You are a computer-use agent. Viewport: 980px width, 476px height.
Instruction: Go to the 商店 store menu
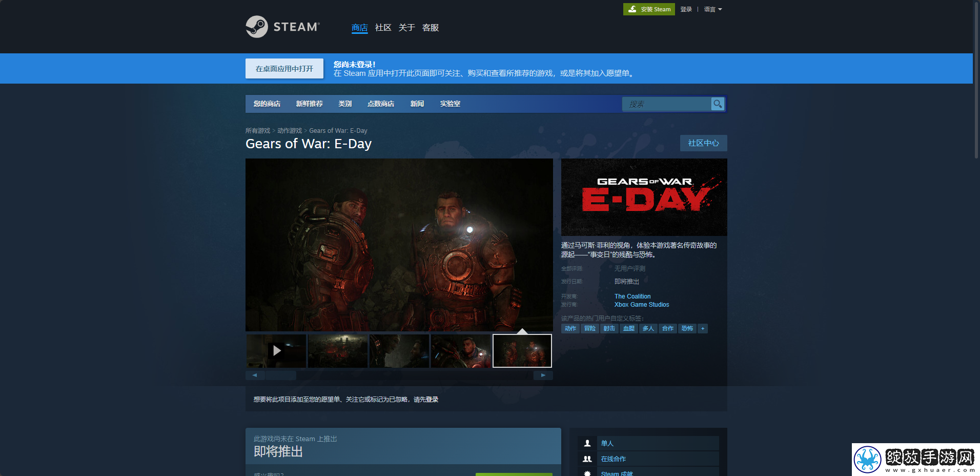360,28
